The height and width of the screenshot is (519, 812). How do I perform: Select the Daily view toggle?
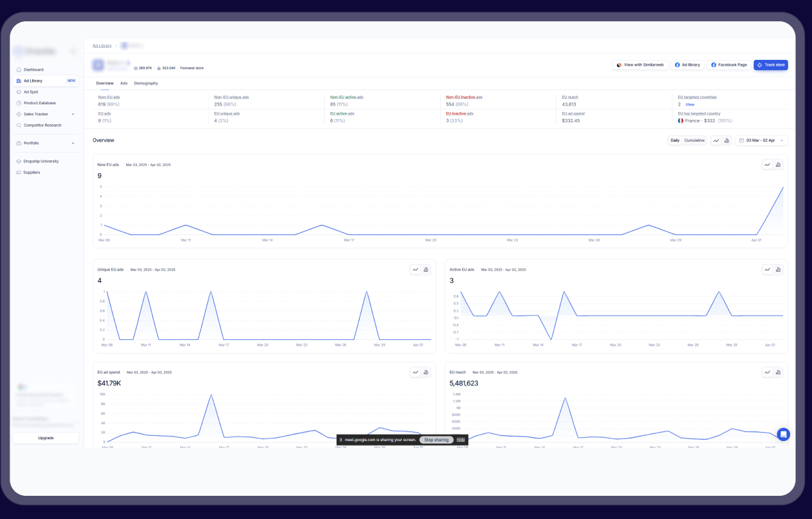pos(675,140)
